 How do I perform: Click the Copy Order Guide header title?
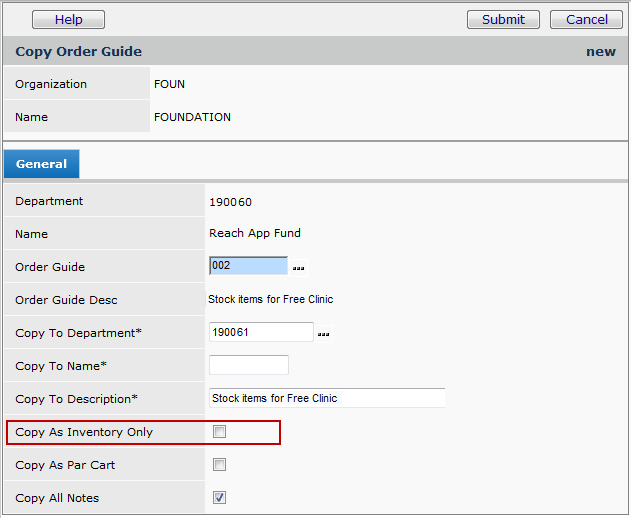(x=79, y=52)
